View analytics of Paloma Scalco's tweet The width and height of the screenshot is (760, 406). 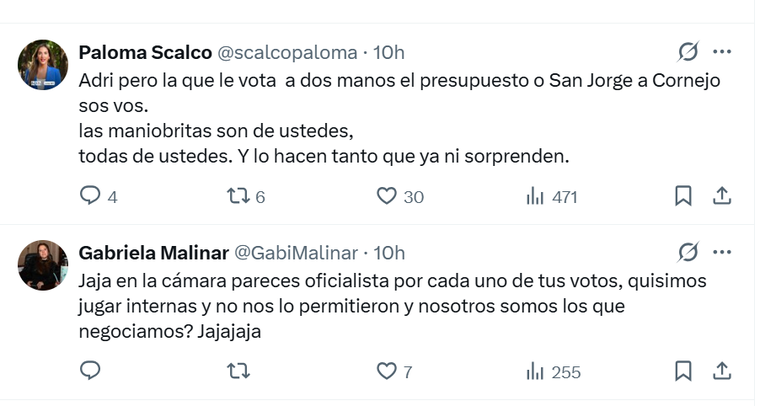tap(535, 197)
